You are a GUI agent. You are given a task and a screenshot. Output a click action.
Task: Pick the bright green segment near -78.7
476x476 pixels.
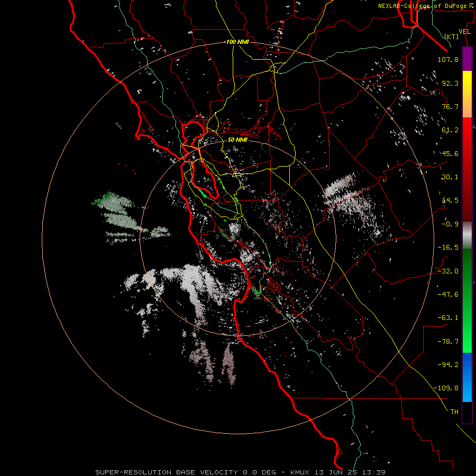[467, 342]
